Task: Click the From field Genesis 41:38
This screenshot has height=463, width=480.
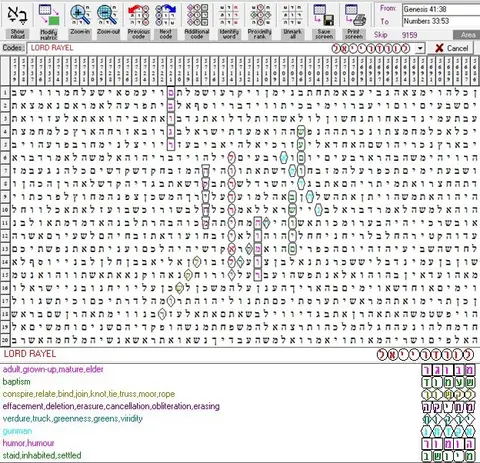Action: (441, 9)
